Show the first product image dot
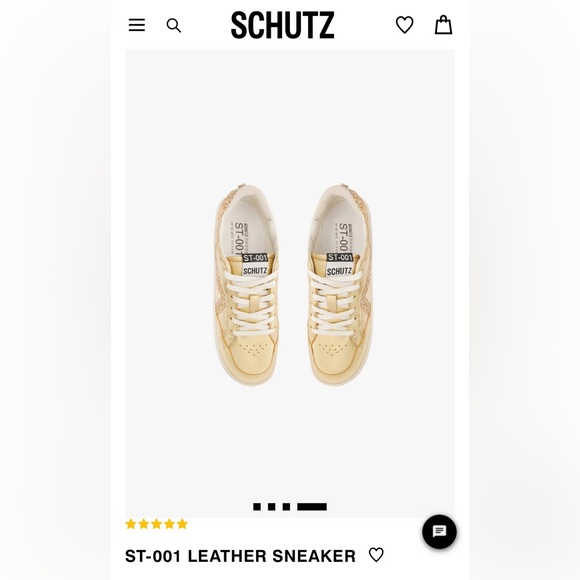Viewport: 580px width, 580px height. click(257, 507)
